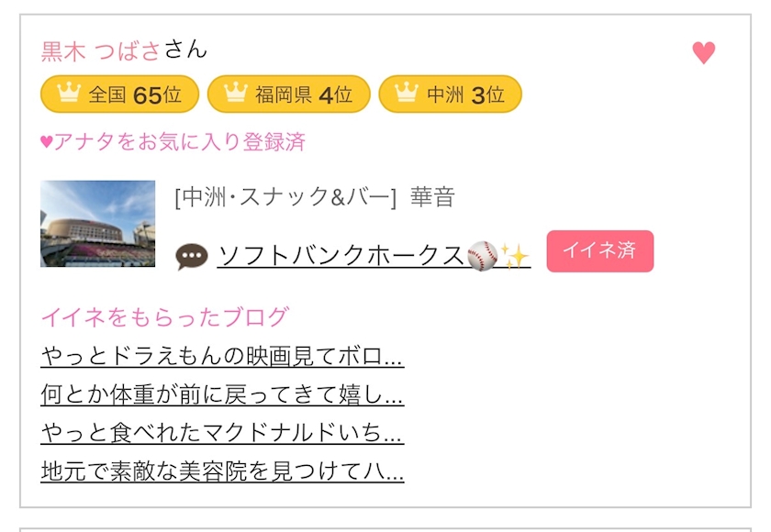Click the crown icon in 中洲 3位 badge
The width and height of the screenshot is (771, 532).
point(406,94)
